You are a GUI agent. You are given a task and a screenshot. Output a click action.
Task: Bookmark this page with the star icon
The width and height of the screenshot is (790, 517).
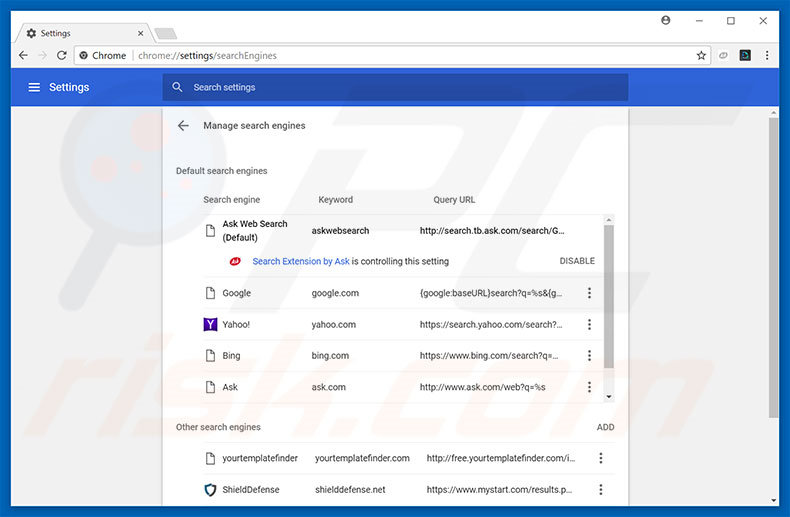coord(701,55)
